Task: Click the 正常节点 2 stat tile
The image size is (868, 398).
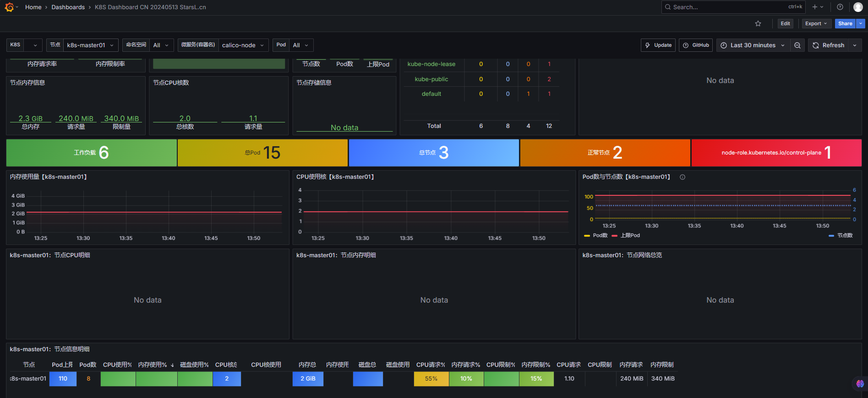Action: coord(605,153)
